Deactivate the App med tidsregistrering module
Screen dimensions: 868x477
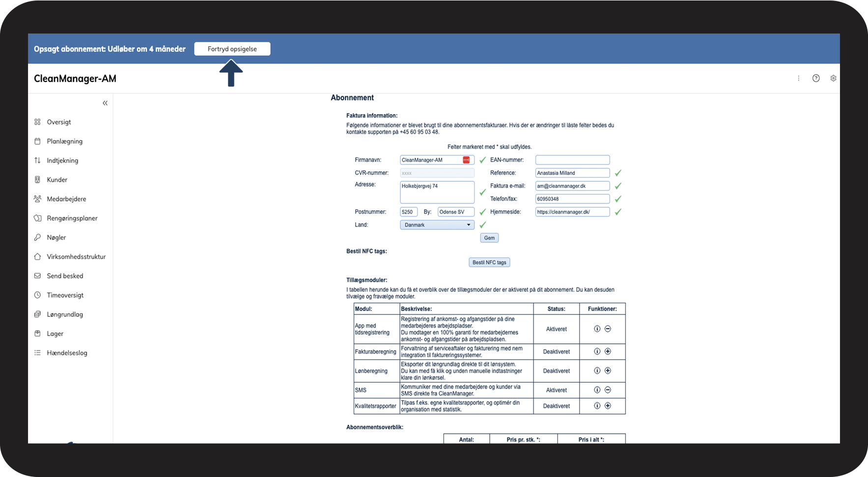coord(608,329)
